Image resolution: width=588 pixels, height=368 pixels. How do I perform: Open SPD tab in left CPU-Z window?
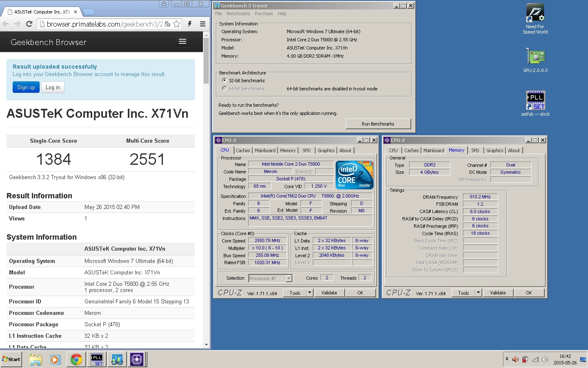pos(307,150)
